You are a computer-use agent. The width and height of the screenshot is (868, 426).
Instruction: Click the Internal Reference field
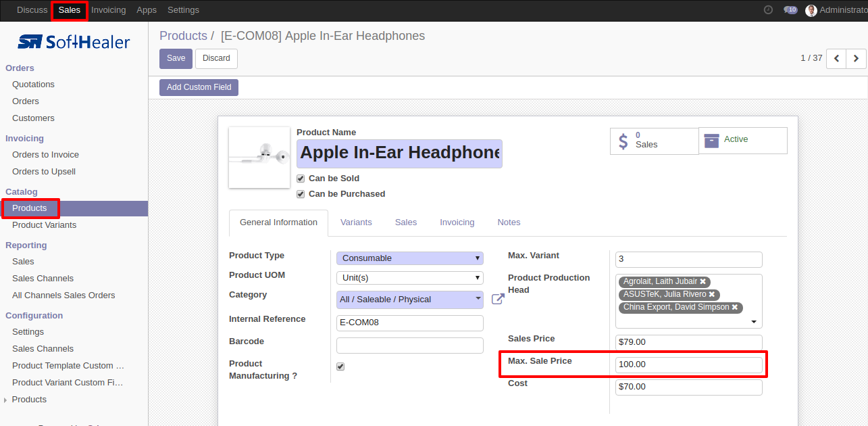(x=410, y=323)
